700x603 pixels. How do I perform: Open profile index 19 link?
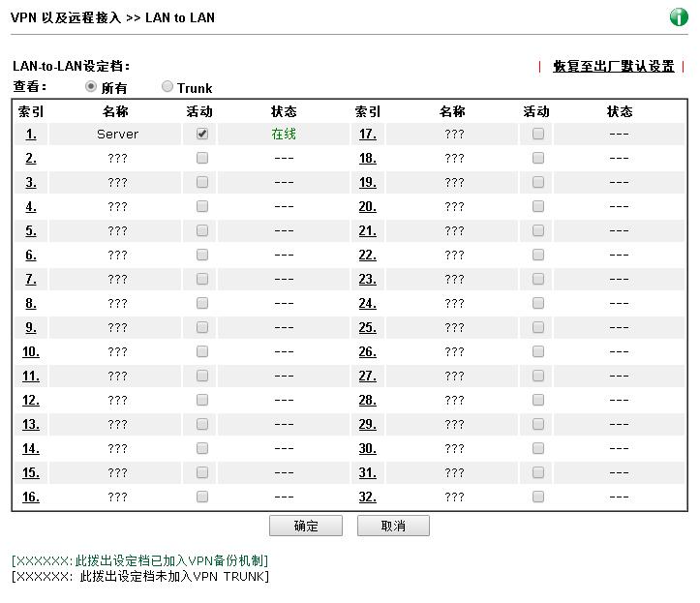point(367,182)
